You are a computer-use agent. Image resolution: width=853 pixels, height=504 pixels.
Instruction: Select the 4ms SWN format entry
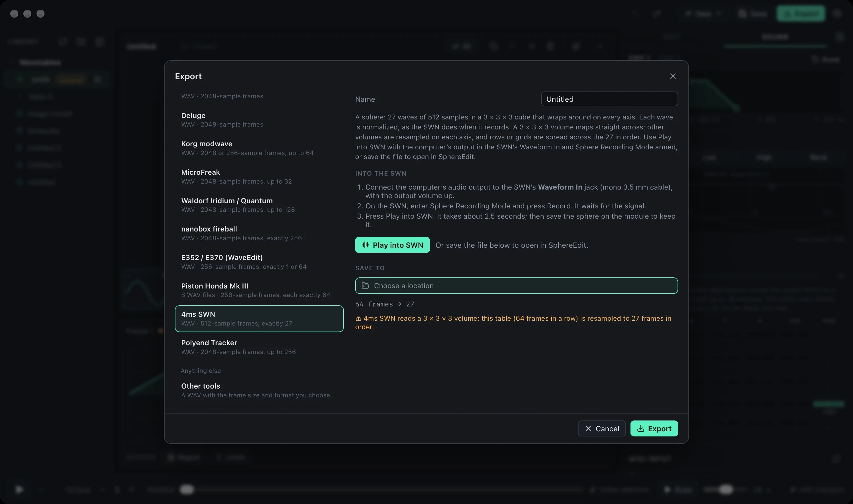coord(259,319)
